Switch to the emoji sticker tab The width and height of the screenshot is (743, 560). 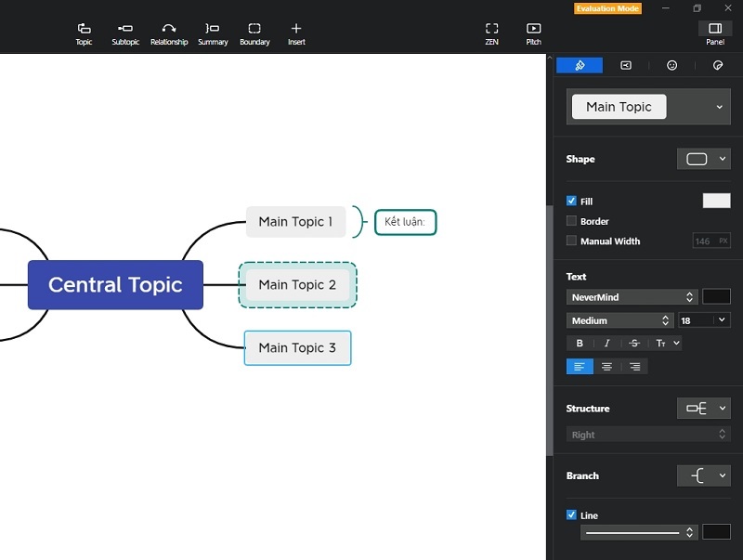pyautogui.click(x=671, y=65)
